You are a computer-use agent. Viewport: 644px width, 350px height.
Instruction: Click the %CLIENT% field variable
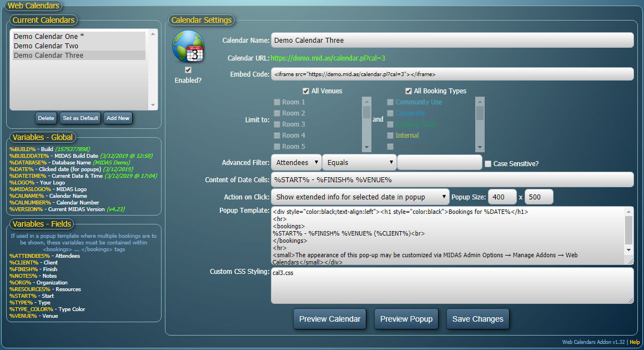(24, 262)
